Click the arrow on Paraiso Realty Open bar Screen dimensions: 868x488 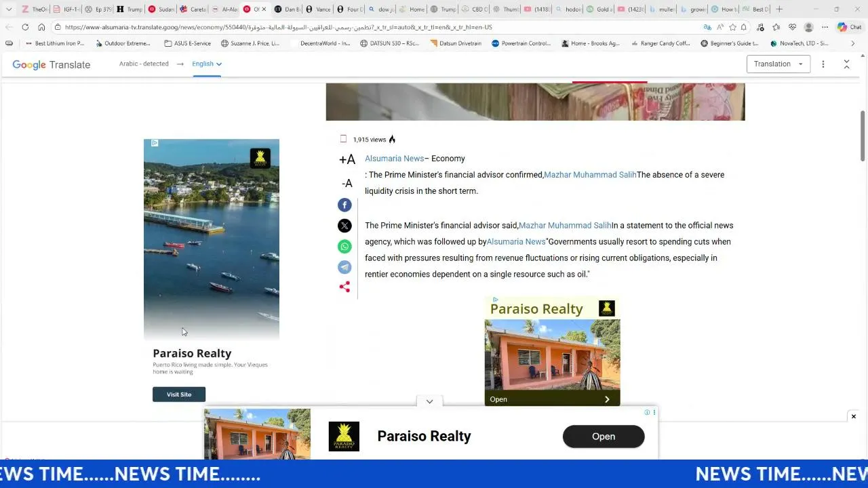point(607,399)
